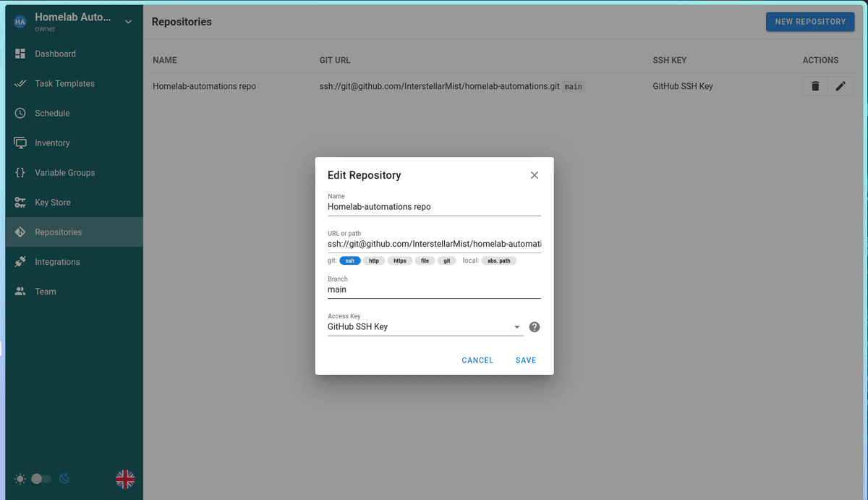Viewport: 868px width, 500px height.
Task: Open Task Templates in sidebar
Action: (74, 83)
